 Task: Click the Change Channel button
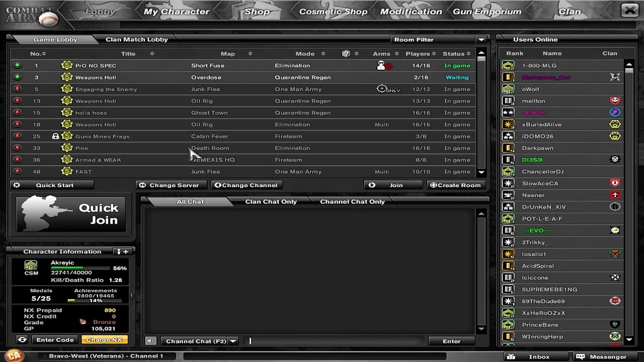pos(246,185)
